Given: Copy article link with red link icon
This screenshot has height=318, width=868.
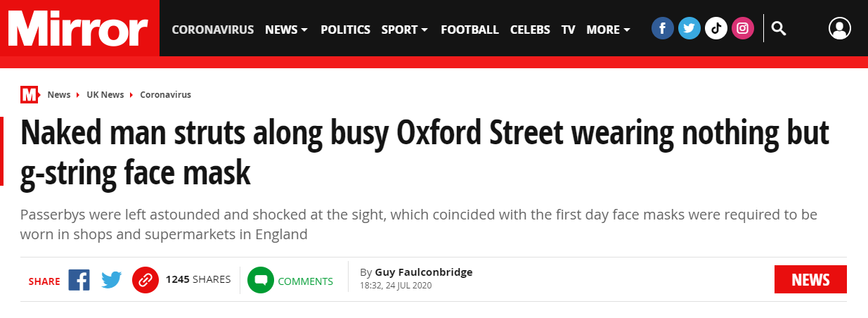Looking at the screenshot, I should pyautogui.click(x=145, y=280).
